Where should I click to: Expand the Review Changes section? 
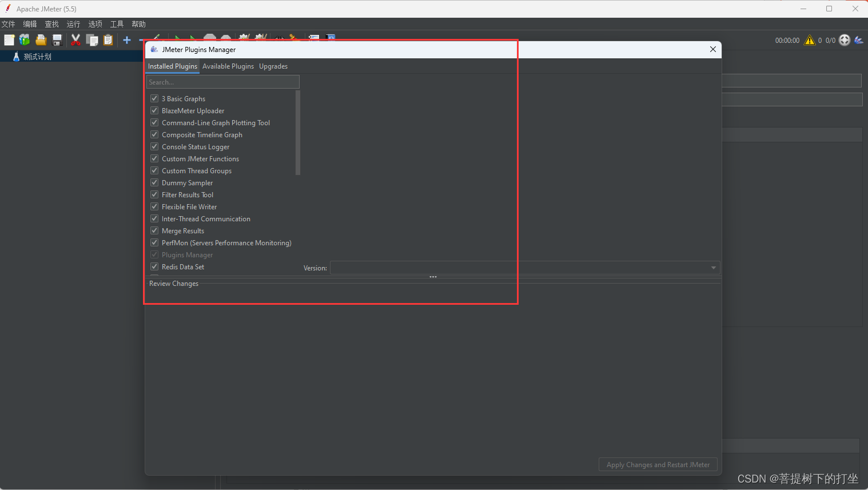[x=174, y=283]
